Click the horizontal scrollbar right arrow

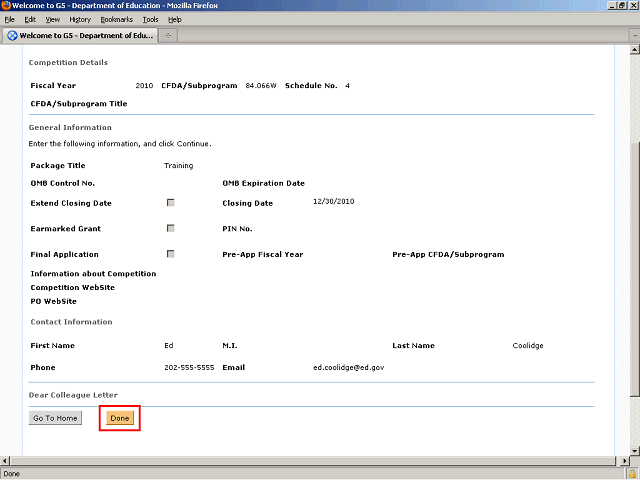pyautogui.click(x=625, y=461)
